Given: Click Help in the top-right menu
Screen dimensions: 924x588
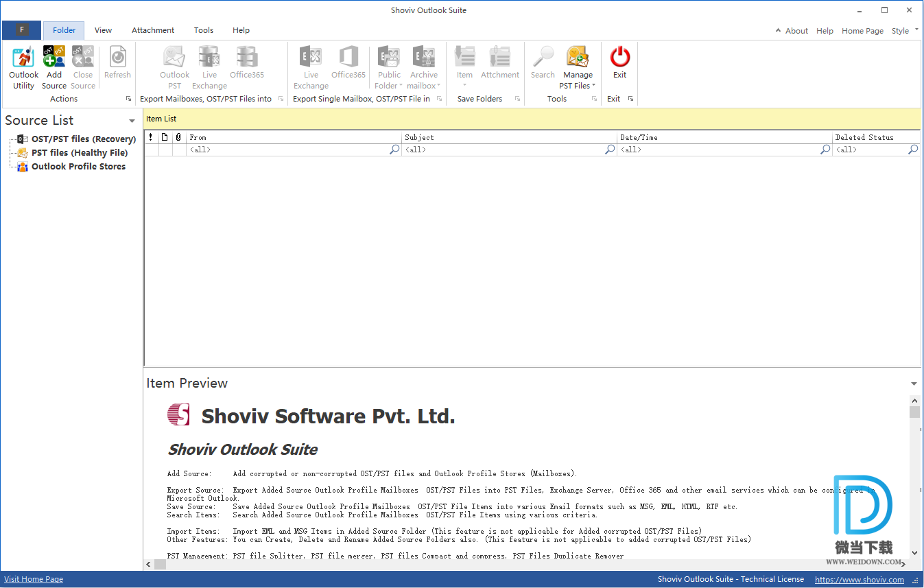Looking at the screenshot, I should pyautogui.click(x=825, y=31).
